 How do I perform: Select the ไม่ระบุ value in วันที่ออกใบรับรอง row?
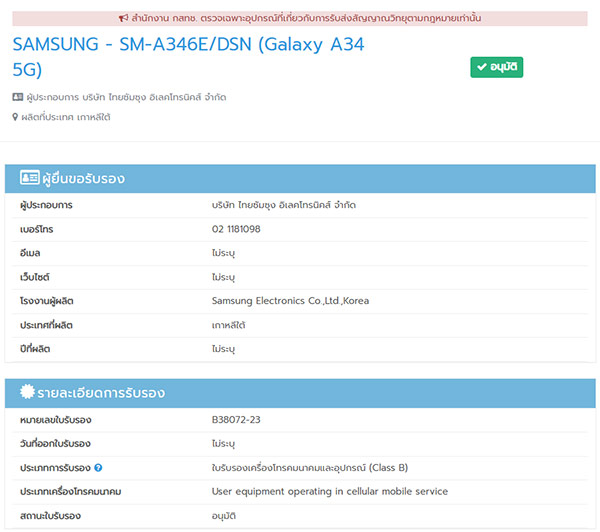click(223, 444)
